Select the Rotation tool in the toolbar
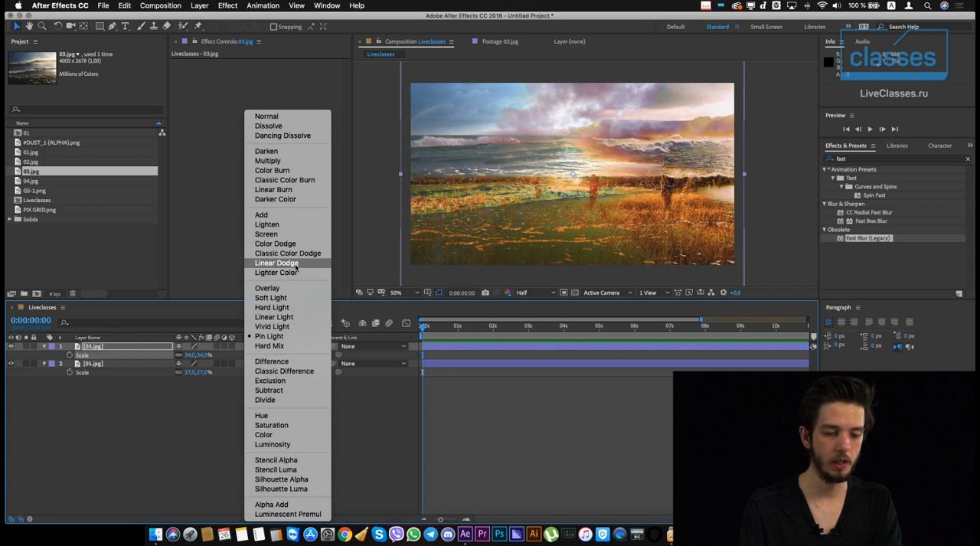Viewport: 980px width, 546px height. tap(57, 26)
